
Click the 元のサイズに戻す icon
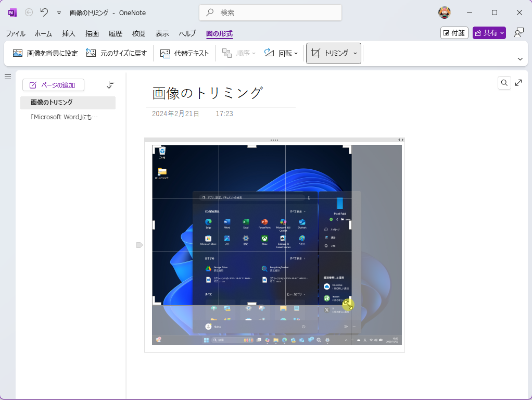pyautogui.click(x=91, y=53)
